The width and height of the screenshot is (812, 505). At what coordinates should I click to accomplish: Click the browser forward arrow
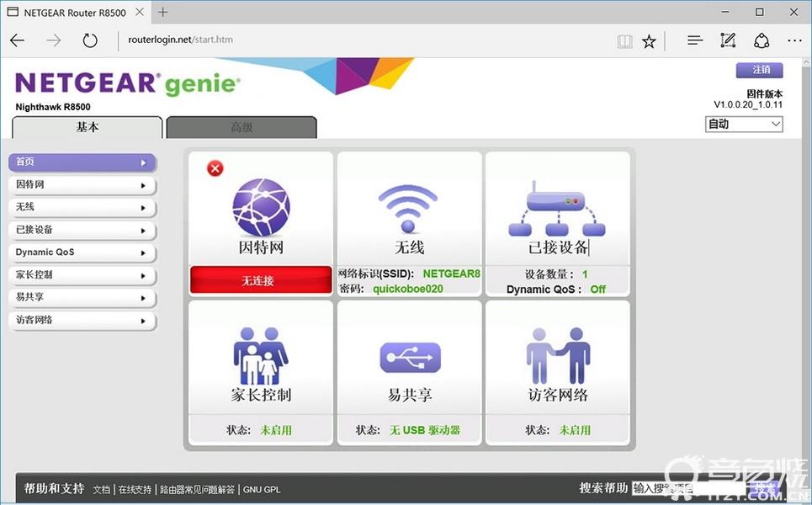point(53,40)
